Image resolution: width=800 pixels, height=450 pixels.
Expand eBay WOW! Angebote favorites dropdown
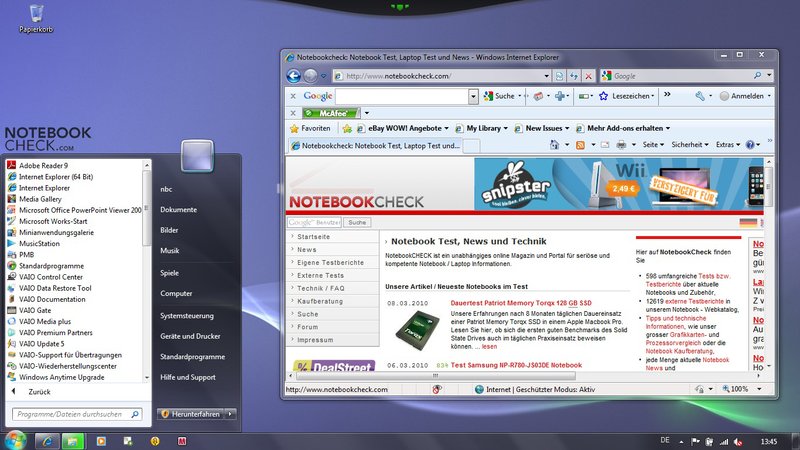(x=446, y=129)
